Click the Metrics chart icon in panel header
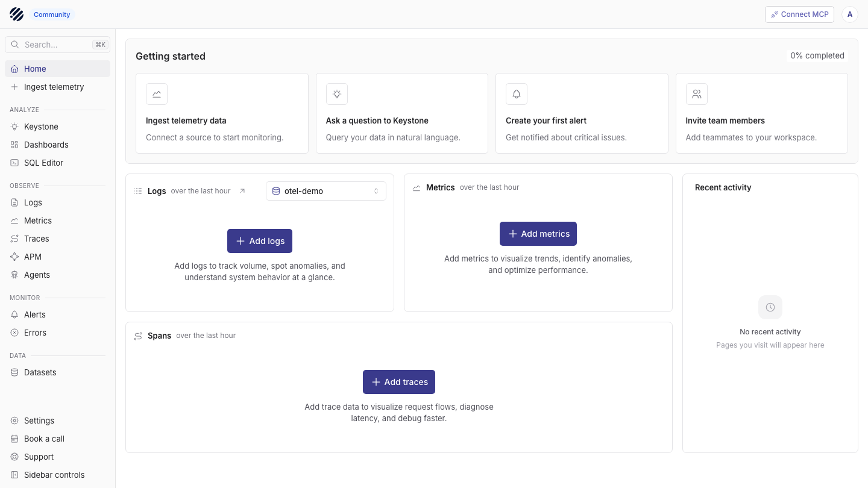This screenshot has height=488, width=868. click(417, 188)
